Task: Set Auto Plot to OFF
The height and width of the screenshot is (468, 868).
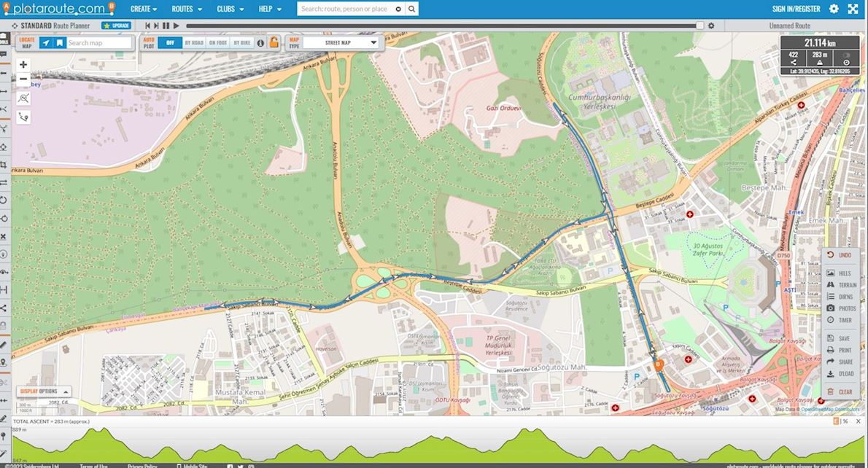Action: point(170,42)
